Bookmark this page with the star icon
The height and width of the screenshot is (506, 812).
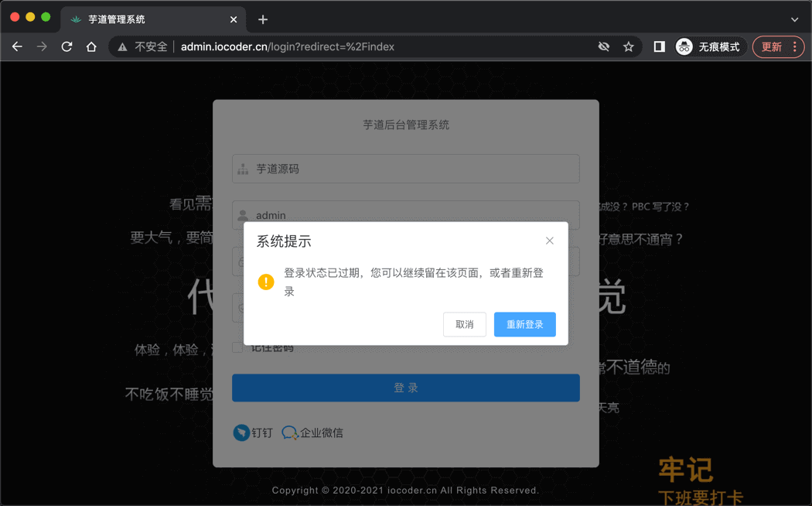tap(629, 46)
